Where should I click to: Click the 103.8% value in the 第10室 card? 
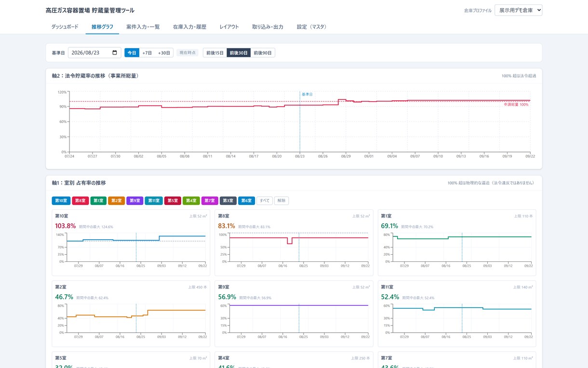point(66,226)
